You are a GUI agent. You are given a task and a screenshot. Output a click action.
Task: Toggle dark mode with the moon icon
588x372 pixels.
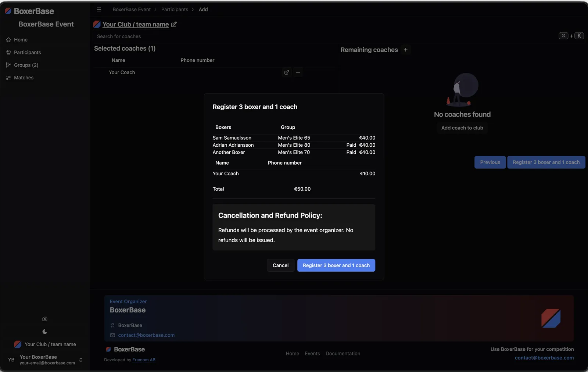click(x=45, y=332)
